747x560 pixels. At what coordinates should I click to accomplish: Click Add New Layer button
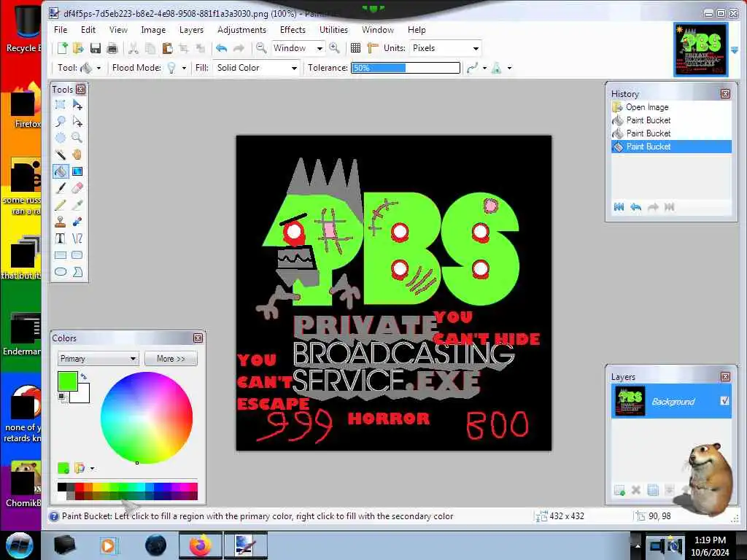(619, 490)
